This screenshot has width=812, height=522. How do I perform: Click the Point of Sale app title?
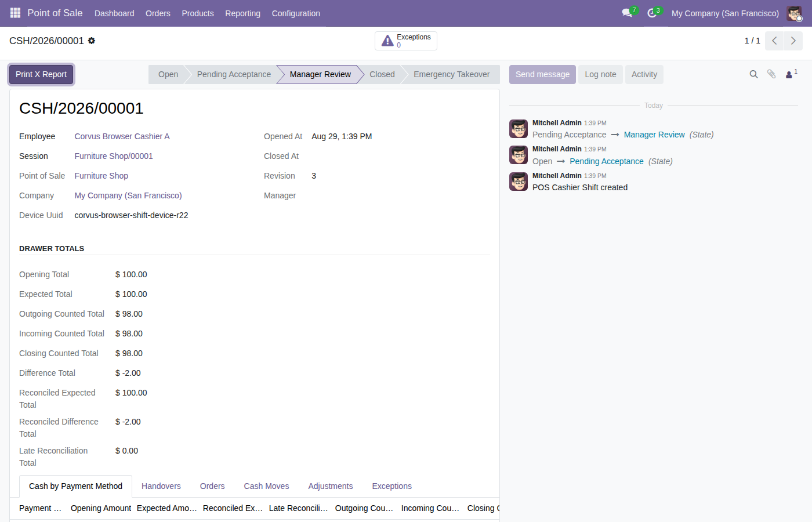(x=55, y=13)
